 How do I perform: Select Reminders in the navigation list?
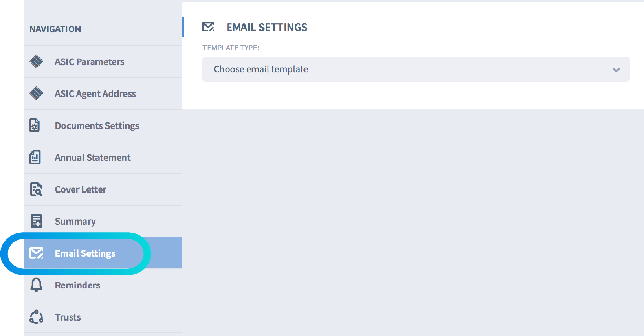(78, 285)
